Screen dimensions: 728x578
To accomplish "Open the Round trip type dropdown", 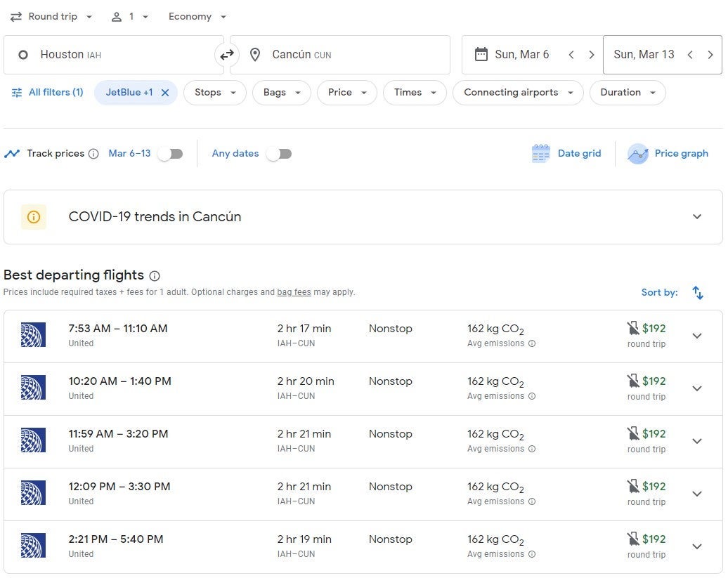I will [x=52, y=17].
